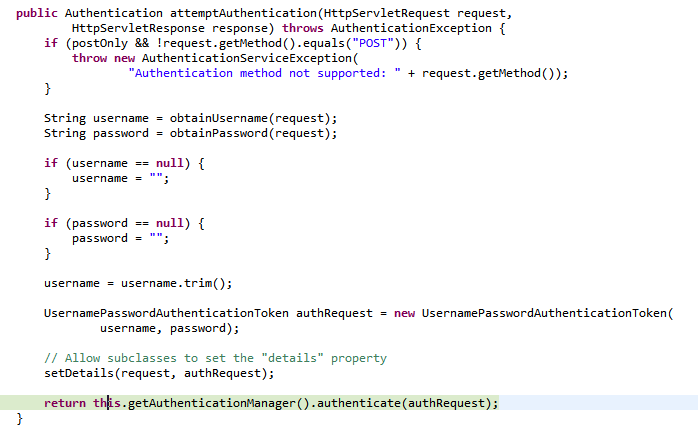The height and width of the screenshot is (427, 698).
Task: Click 'String' type on the password declaration line
Action: tap(65, 134)
